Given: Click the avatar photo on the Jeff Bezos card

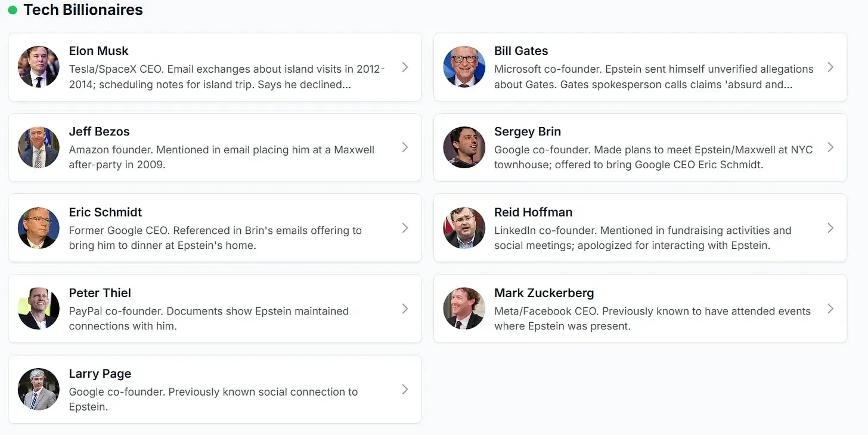Looking at the screenshot, I should (x=39, y=147).
